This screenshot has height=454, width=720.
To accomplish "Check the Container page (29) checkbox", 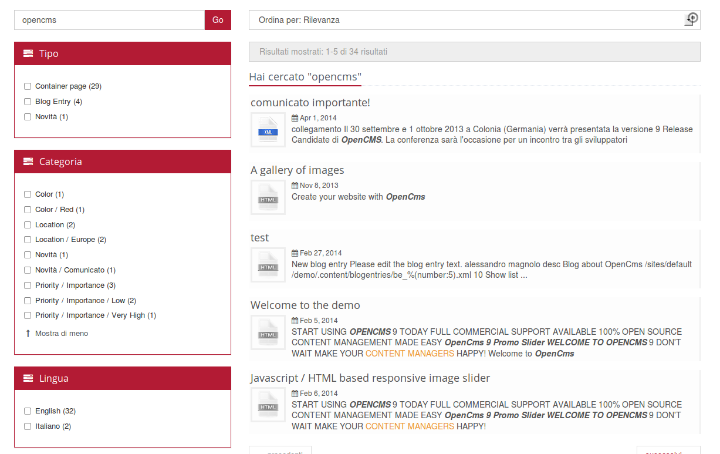I will click(x=28, y=86).
